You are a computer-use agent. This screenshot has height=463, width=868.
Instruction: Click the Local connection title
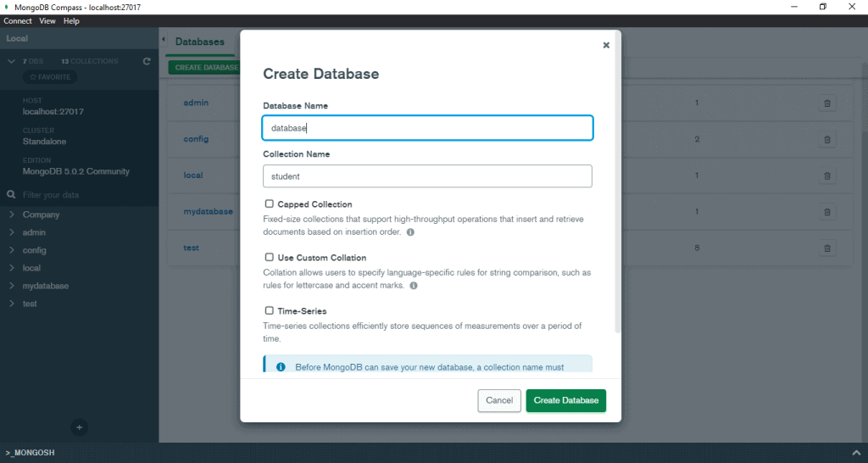click(x=17, y=39)
